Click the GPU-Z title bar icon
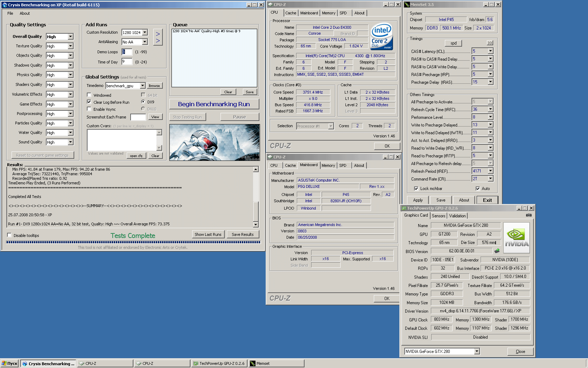588x368 pixels. 404,208
